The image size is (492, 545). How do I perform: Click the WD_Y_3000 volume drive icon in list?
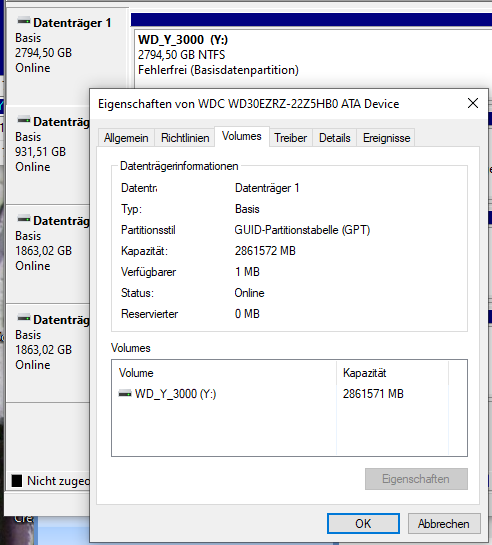click(125, 394)
